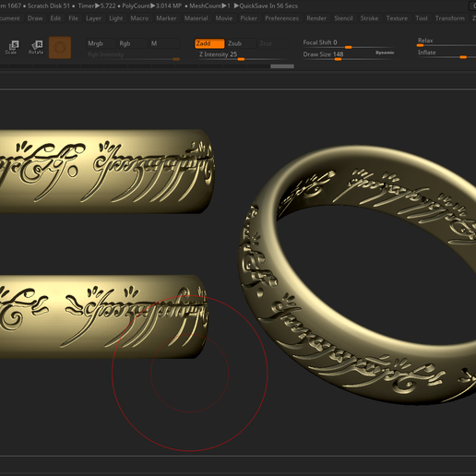This screenshot has width=476, height=476.
Task: Click the Focal Shift 0 slider
Action: pyautogui.click(x=348, y=43)
